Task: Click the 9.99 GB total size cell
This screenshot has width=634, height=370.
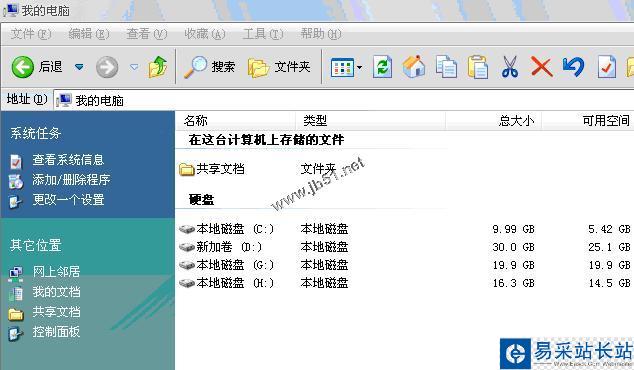Action: pos(514,229)
